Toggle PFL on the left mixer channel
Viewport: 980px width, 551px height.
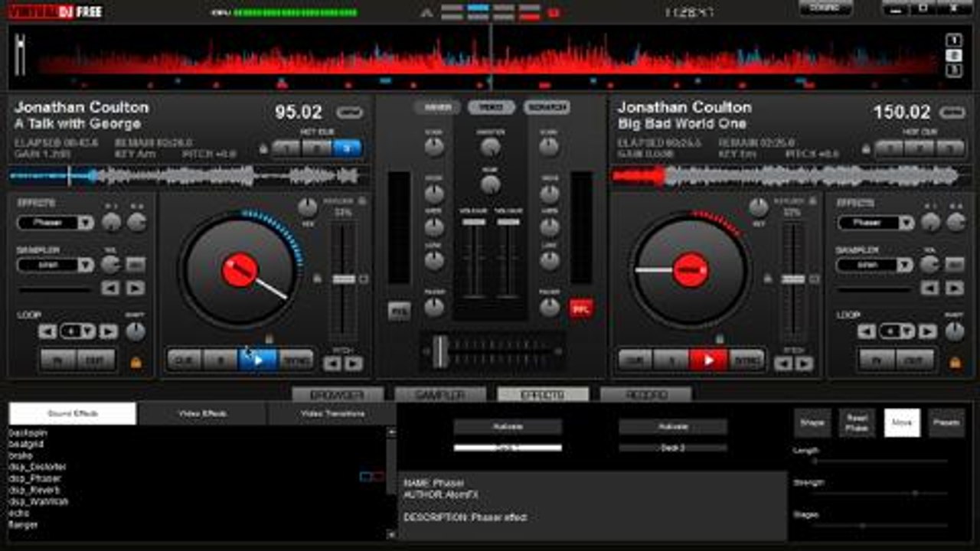(399, 310)
